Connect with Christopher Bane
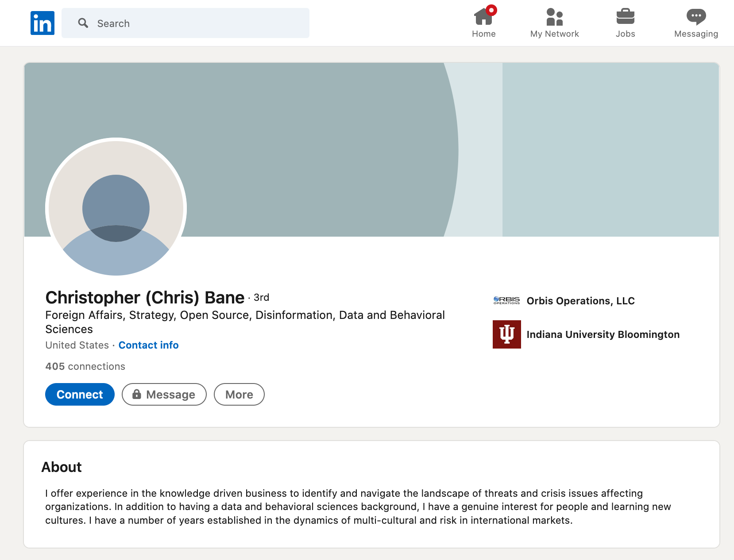The height and width of the screenshot is (560, 734). pos(80,395)
